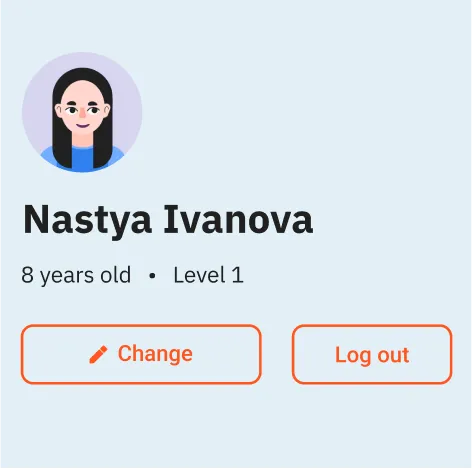Click the 'Level 1' label
Viewport: 472px width, 469px height.
click(208, 275)
